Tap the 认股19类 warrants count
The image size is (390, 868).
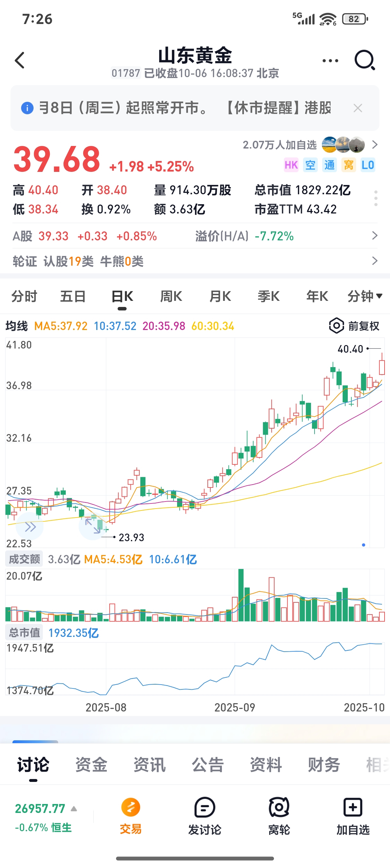69,261
